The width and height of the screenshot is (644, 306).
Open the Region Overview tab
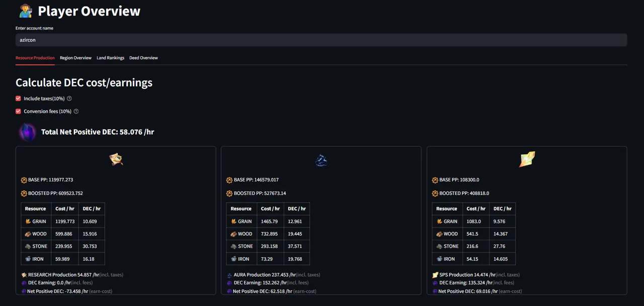tap(75, 58)
